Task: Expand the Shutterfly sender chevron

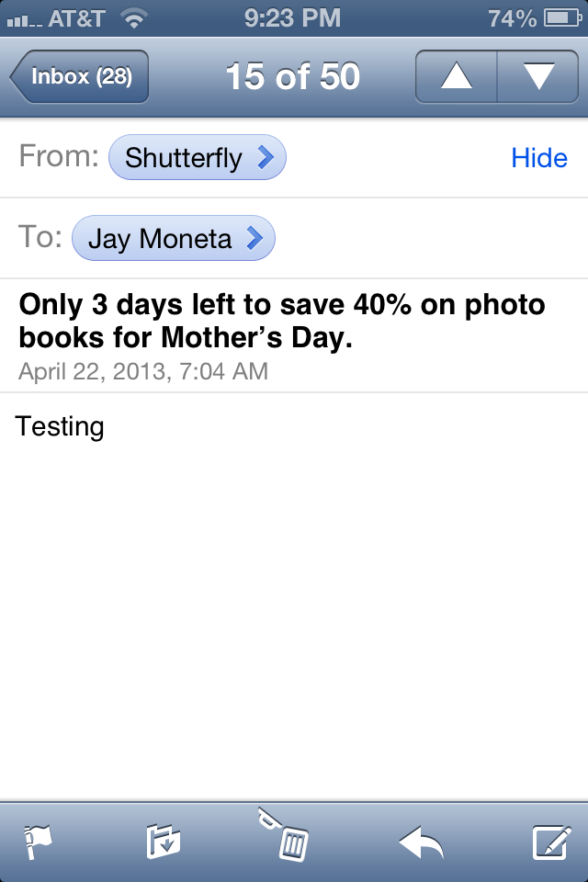Action: coord(266,158)
